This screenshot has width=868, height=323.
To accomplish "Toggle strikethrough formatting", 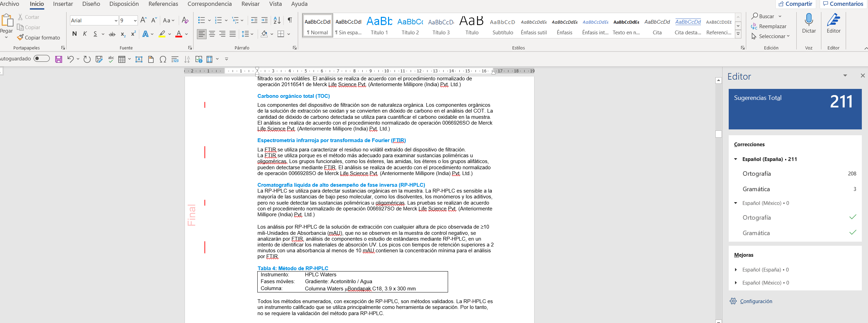I will (x=112, y=34).
